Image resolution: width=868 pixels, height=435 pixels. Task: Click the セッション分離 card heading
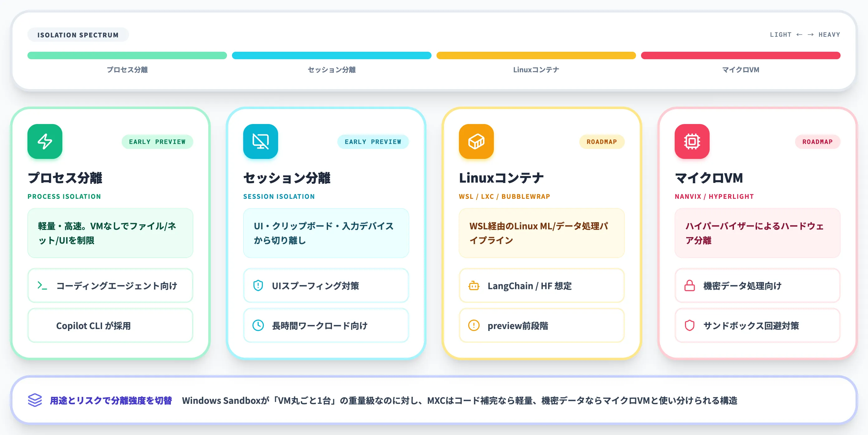click(x=287, y=178)
